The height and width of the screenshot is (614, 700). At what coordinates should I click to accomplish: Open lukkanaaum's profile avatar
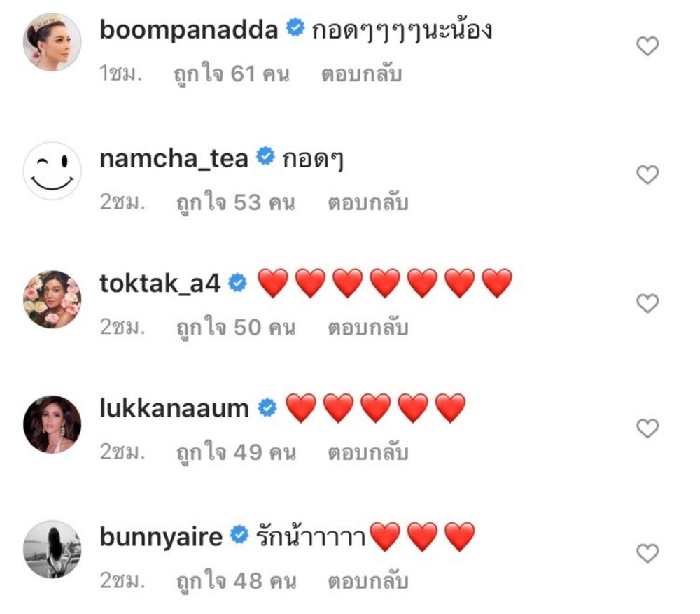tap(52, 424)
